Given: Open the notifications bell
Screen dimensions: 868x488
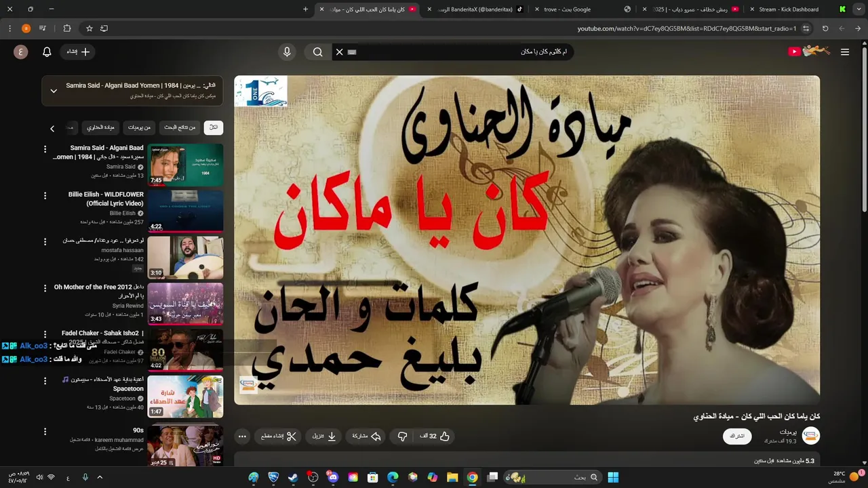Looking at the screenshot, I should [47, 52].
